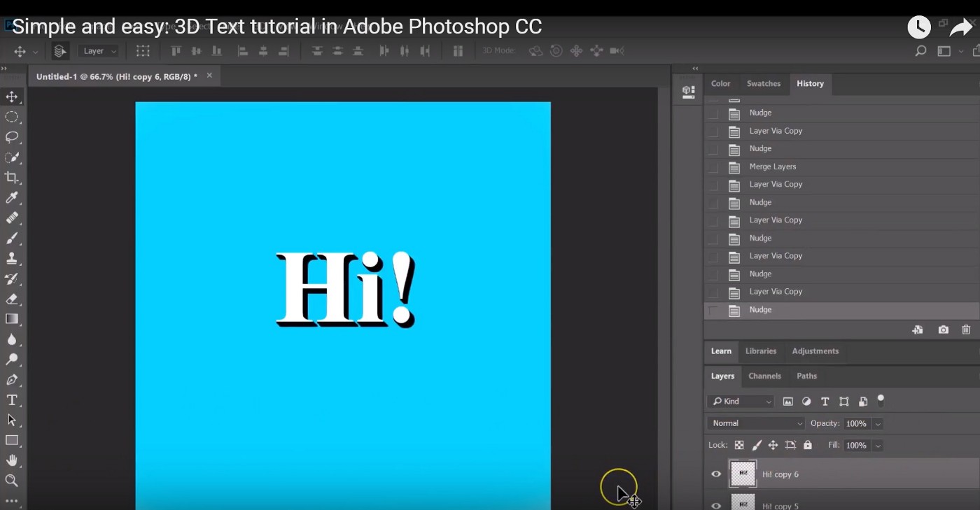Activate the Crop tool

pyautogui.click(x=13, y=178)
